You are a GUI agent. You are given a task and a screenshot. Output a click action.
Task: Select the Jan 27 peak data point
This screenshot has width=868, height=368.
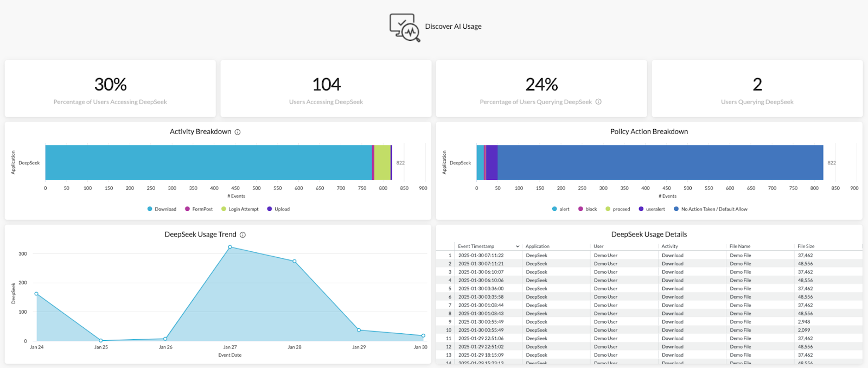[230, 247]
